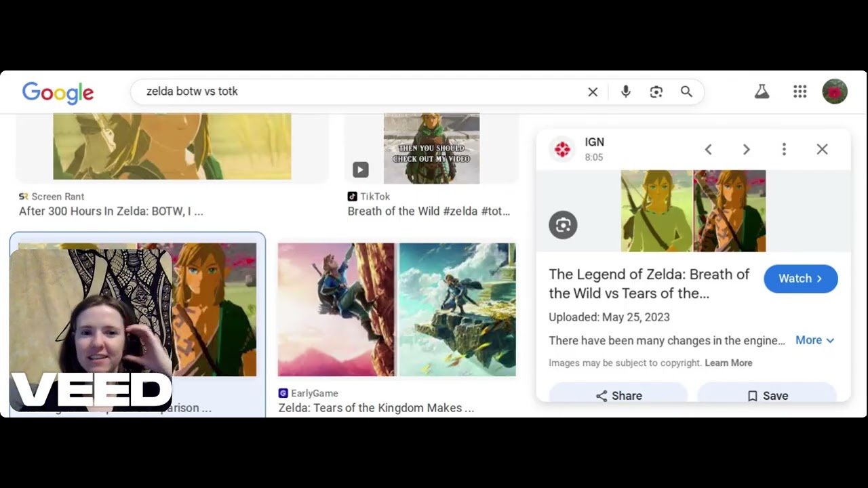Go to next image in preview panel
This screenshot has height=488, width=868.
point(746,149)
